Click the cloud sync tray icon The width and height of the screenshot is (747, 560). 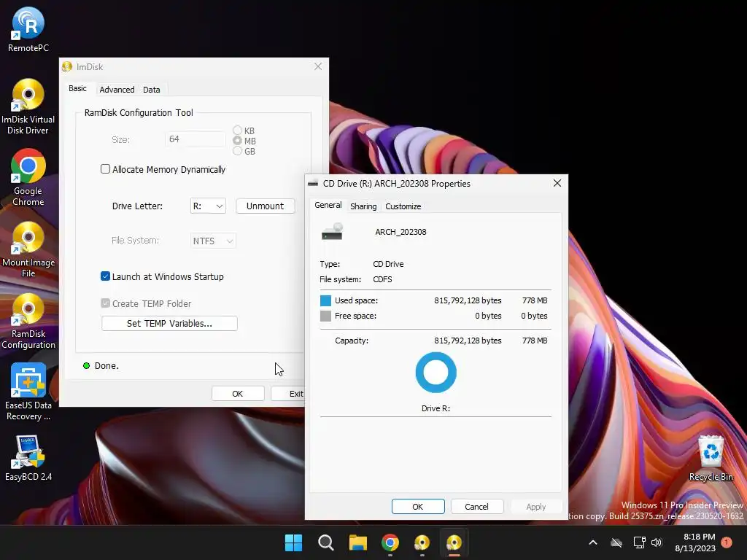(616, 542)
